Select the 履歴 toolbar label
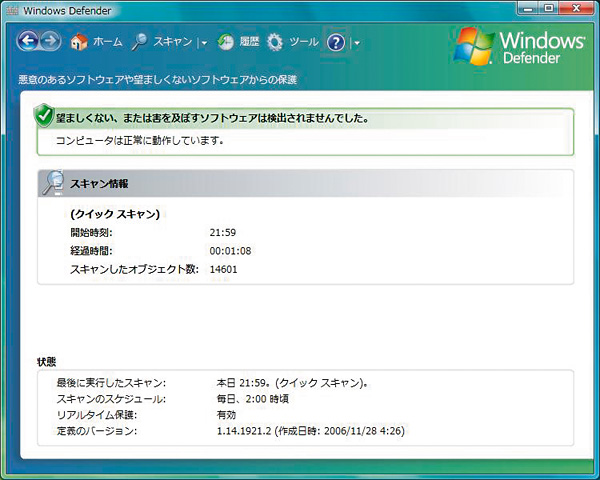The image size is (600, 480). pos(249,42)
